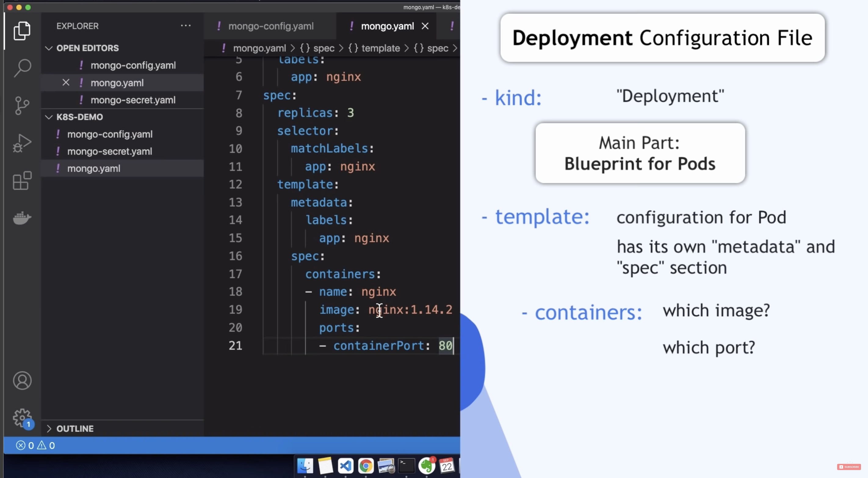Open the Extensions view icon
Viewport: 868px width, 478px height.
22,180
